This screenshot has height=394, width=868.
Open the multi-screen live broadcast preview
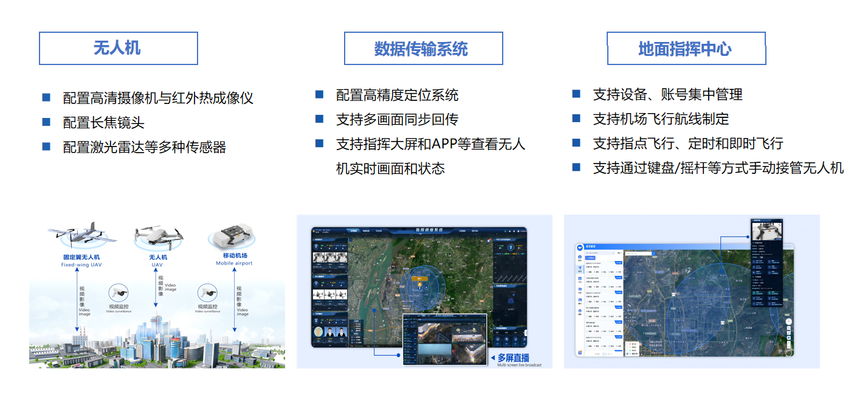click(445, 339)
